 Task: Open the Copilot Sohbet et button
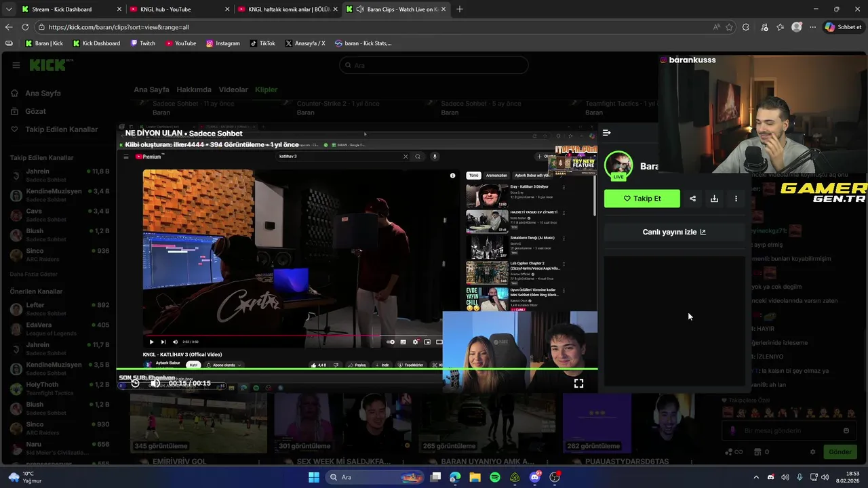point(843,27)
